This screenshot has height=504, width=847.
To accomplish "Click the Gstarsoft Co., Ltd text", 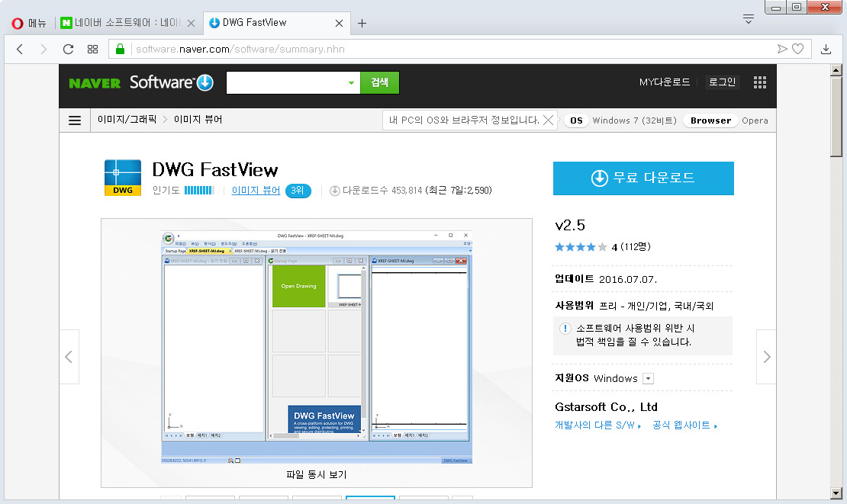I will pyautogui.click(x=606, y=407).
